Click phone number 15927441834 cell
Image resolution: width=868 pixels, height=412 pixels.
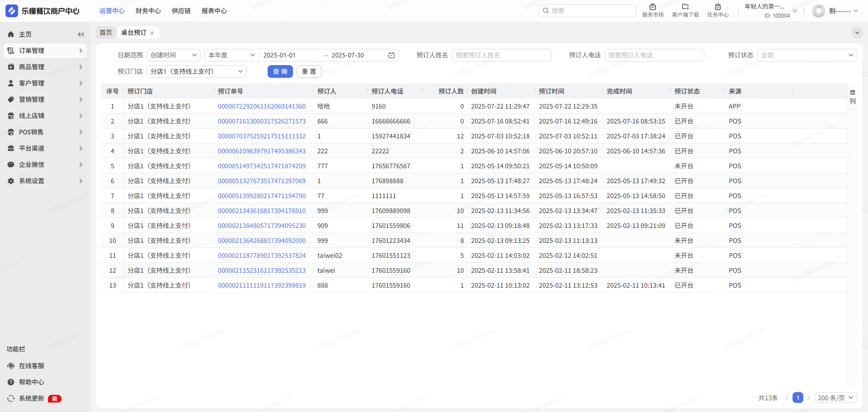click(x=391, y=136)
